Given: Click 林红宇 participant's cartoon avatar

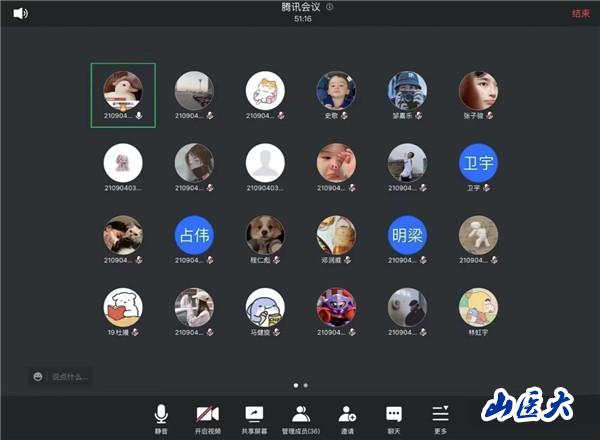Looking at the screenshot, I should coord(478,307).
